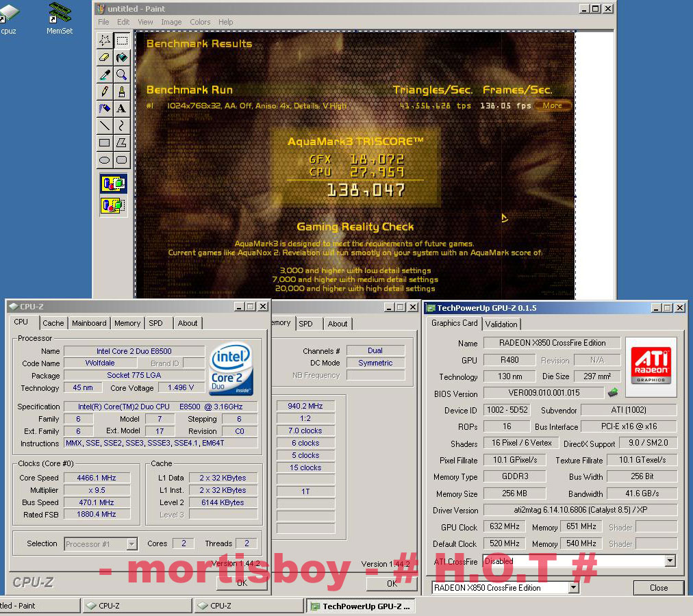This screenshot has width=693, height=616.
Task: Select the Rounded Rectangle tool
Action: point(122,160)
